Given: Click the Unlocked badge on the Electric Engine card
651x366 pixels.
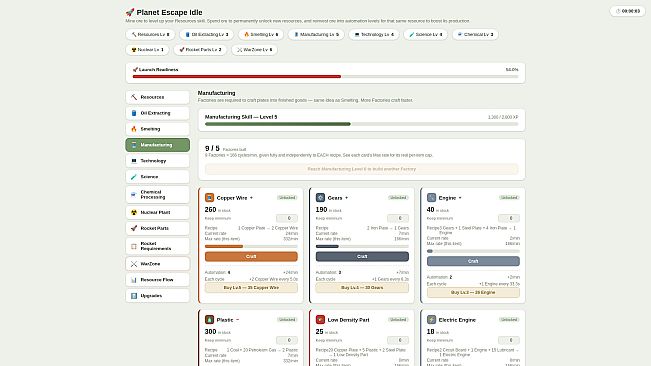Looking at the screenshot, I should (509, 320).
